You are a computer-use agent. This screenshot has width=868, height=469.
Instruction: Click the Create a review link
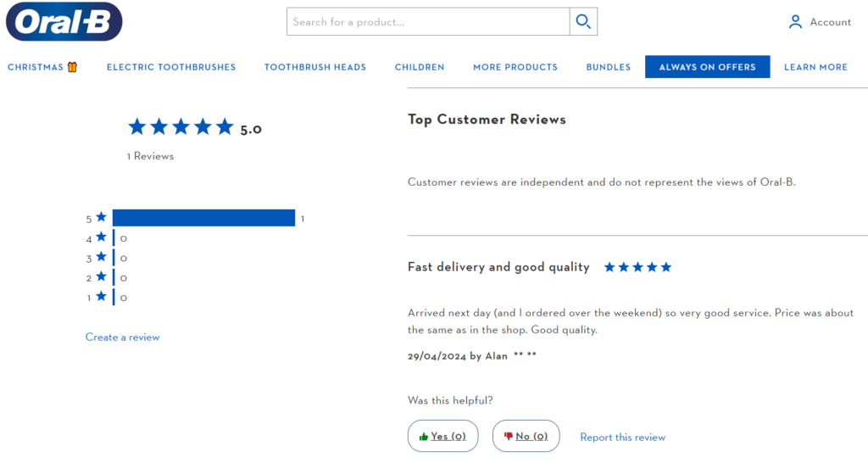point(122,338)
